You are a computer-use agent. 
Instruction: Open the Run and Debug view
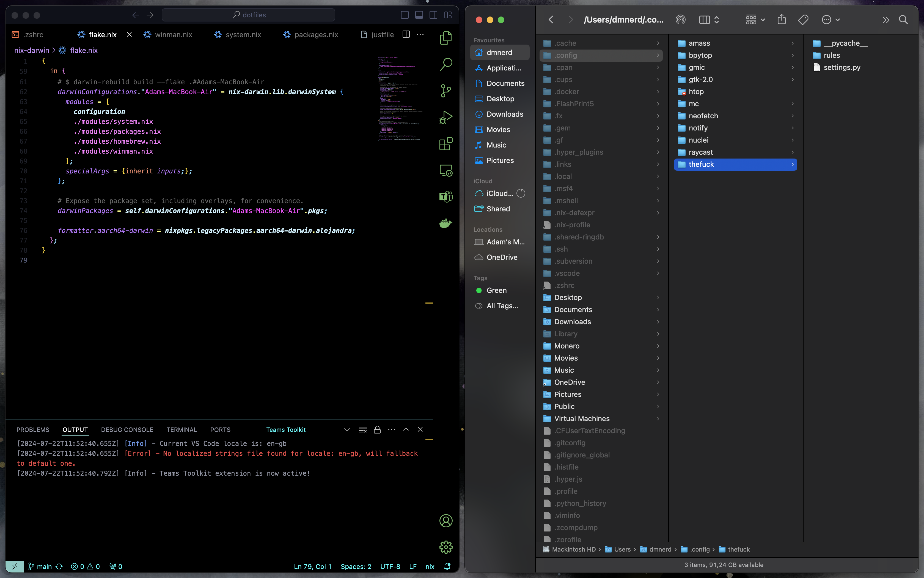(446, 117)
